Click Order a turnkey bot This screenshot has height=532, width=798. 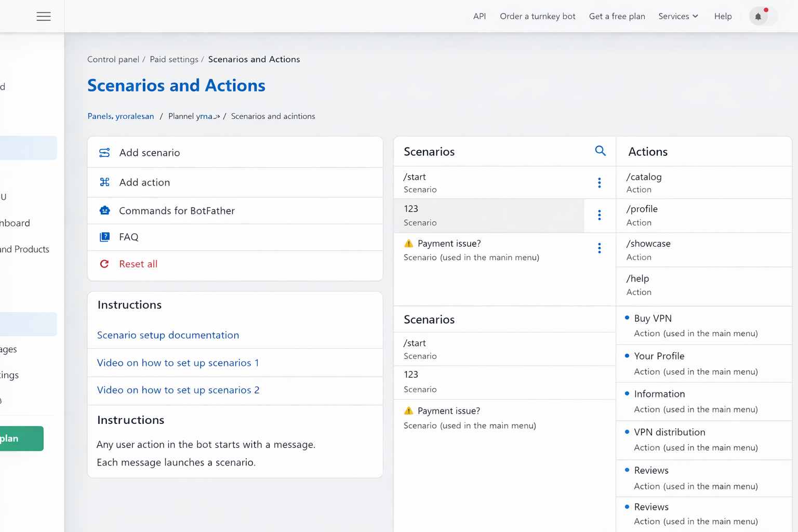coord(537,17)
